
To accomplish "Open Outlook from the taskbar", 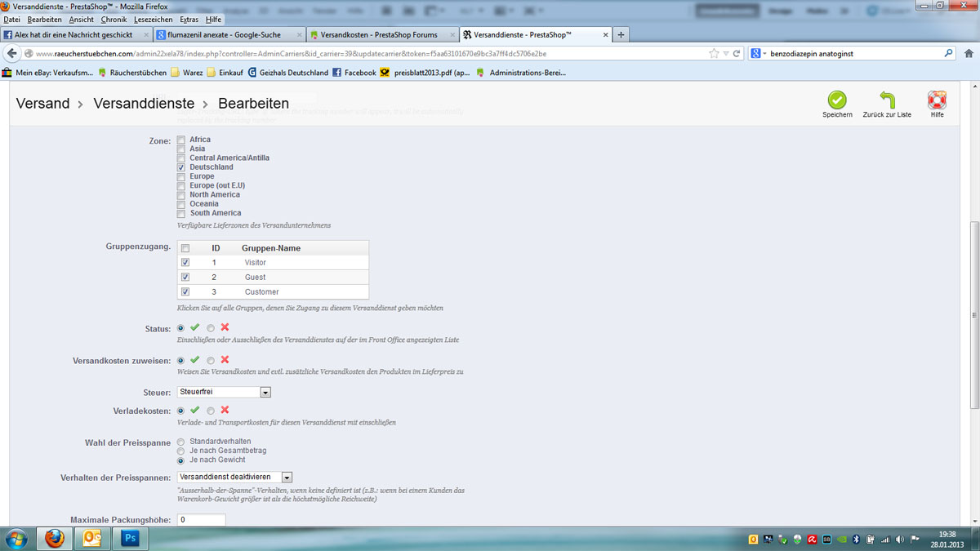I will [x=92, y=539].
